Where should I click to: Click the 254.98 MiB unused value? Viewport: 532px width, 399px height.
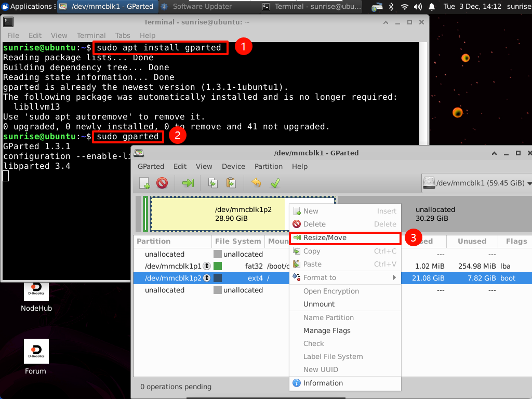pyautogui.click(x=477, y=267)
